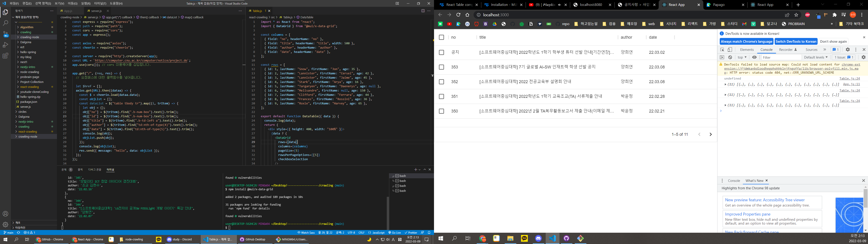Open the VS Code Search view

tap(5, 23)
